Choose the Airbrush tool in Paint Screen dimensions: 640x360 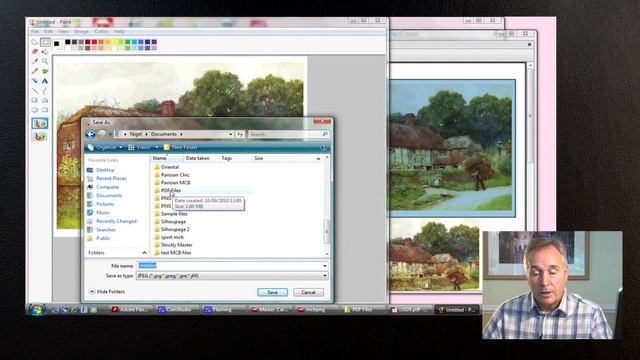click(x=35, y=81)
